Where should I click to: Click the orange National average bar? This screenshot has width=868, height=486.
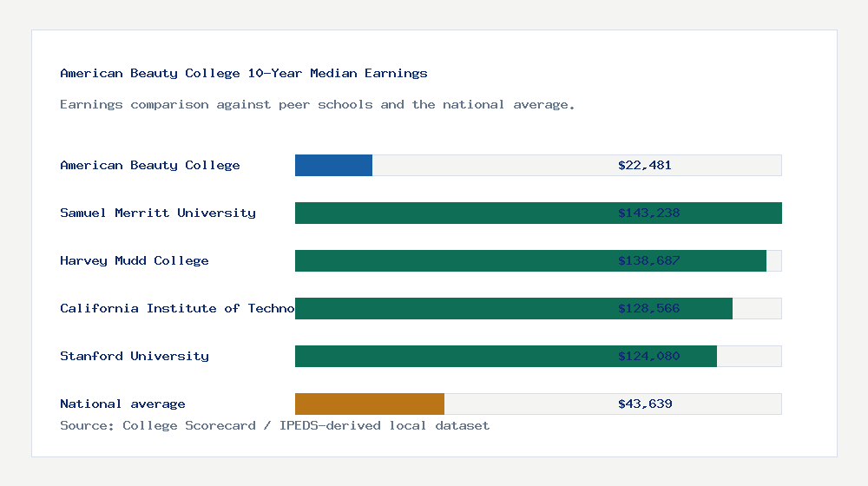click(370, 404)
